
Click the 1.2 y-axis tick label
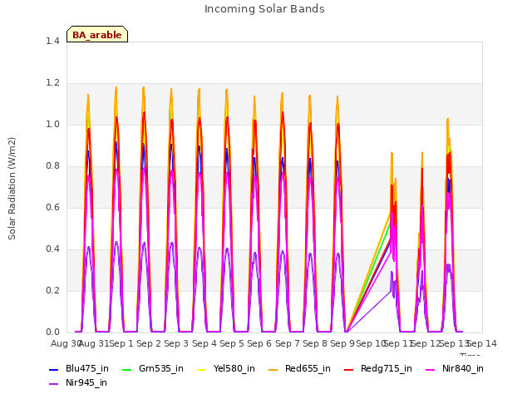52,83
